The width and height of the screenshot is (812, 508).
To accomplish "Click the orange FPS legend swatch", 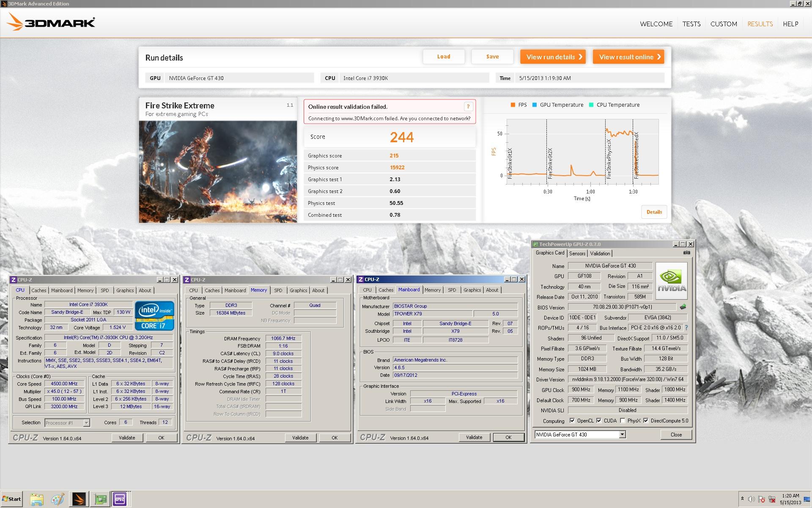I will pos(513,105).
